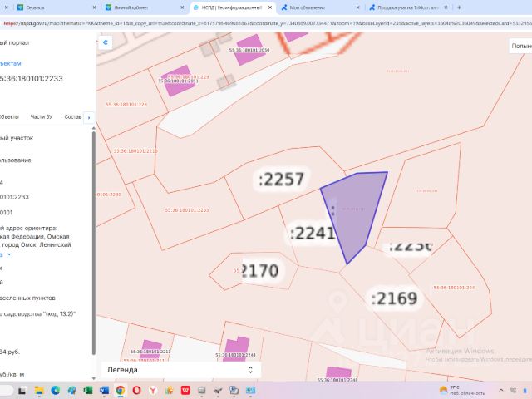This screenshot has height=399, width=532.
Task: Open the Word taskbar icon
Action: 104,390
